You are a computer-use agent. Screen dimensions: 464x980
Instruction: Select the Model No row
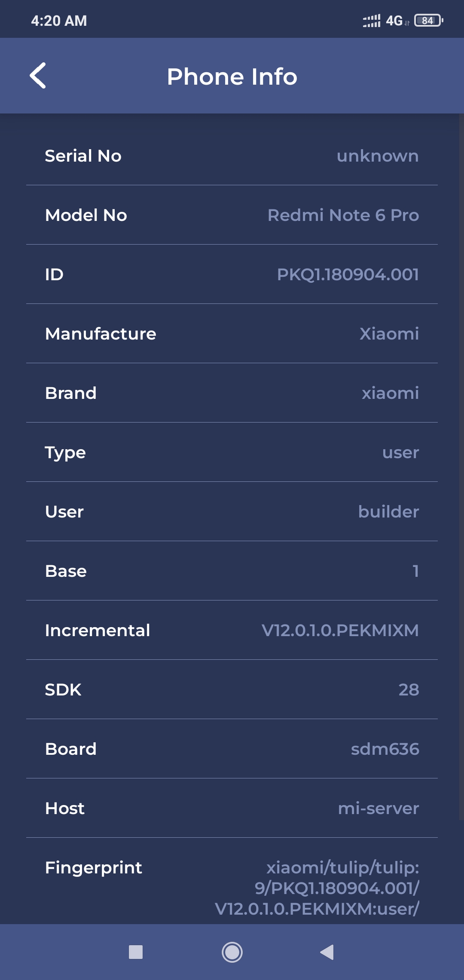click(x=232, y=215)
